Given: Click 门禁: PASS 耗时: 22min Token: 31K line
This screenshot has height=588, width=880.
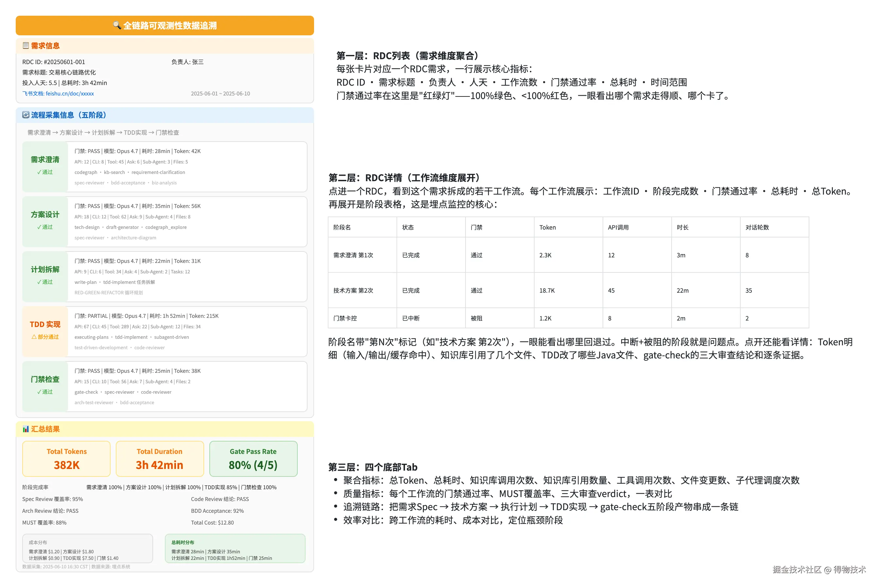Looking at the screenshot, I should [137, 261].
